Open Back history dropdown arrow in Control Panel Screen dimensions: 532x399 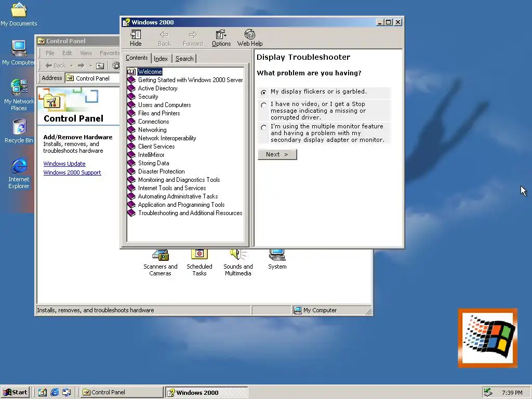(71, 65)
